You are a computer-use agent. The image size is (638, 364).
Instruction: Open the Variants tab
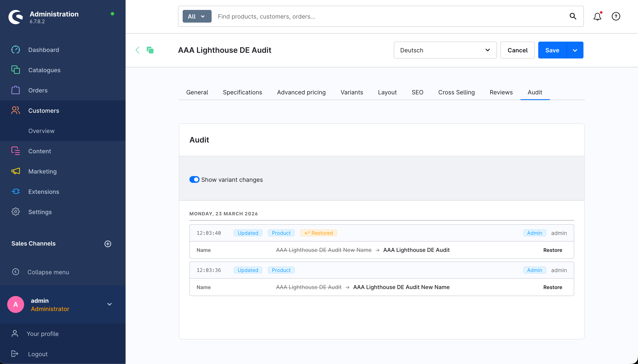[x=352, y=92]
